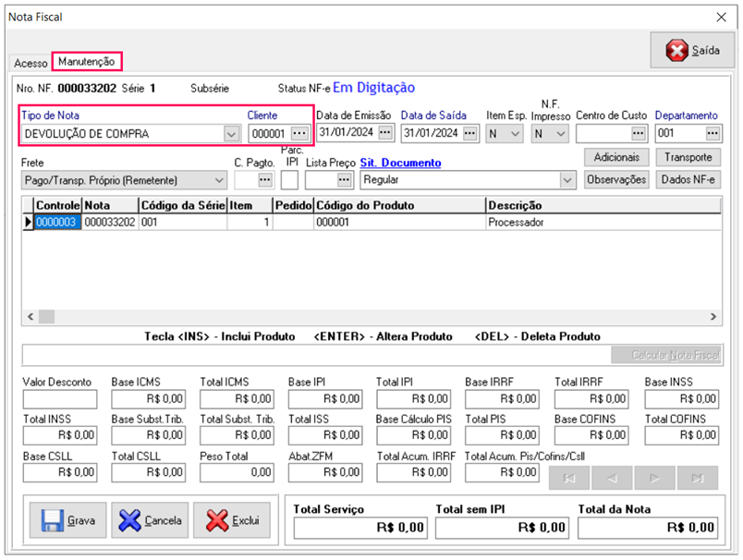Open the Data de Saída date picker

click(469, 133)
